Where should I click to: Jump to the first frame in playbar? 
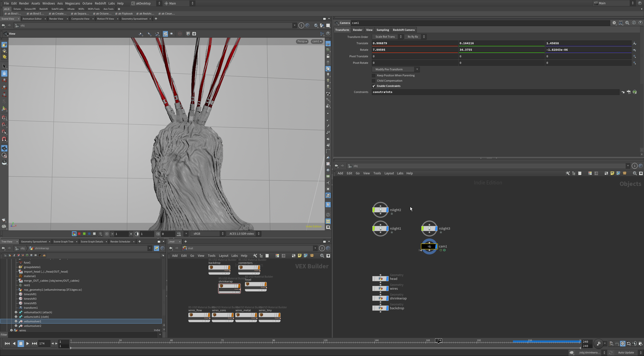(7, 343)
